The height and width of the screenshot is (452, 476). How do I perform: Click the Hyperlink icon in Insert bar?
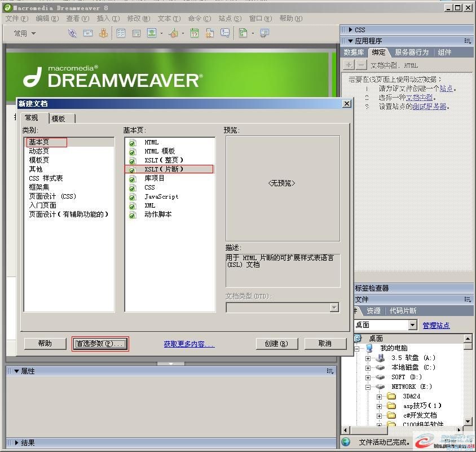click(72, 33)
